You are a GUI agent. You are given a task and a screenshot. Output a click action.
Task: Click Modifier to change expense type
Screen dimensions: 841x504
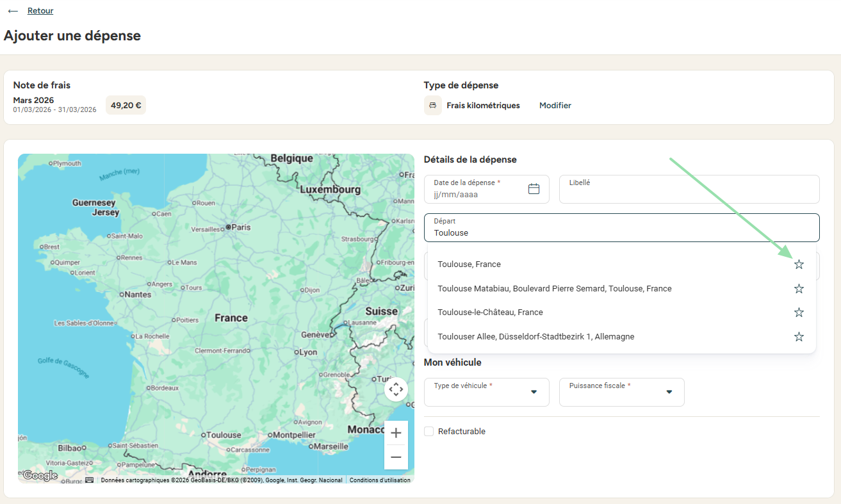[555, 106]
